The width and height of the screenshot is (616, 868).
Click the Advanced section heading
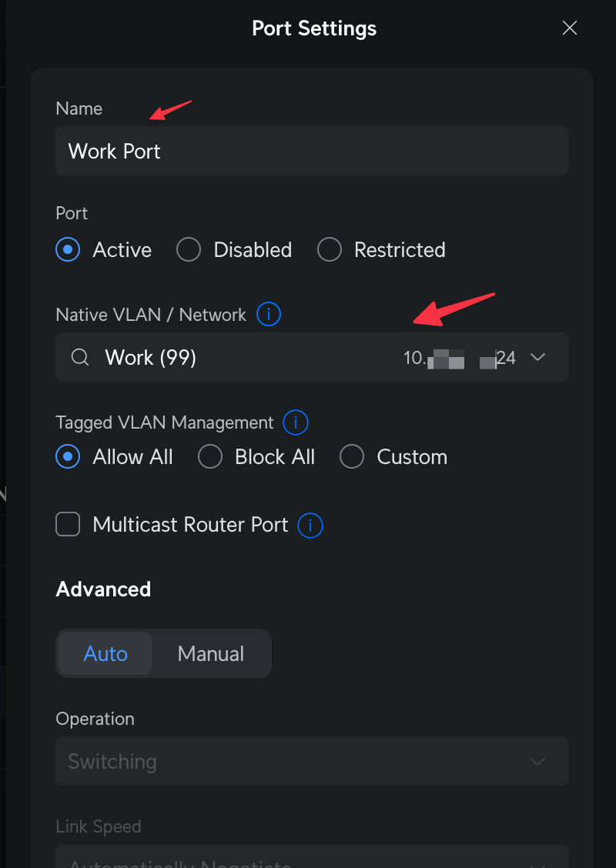pos(103,589)
